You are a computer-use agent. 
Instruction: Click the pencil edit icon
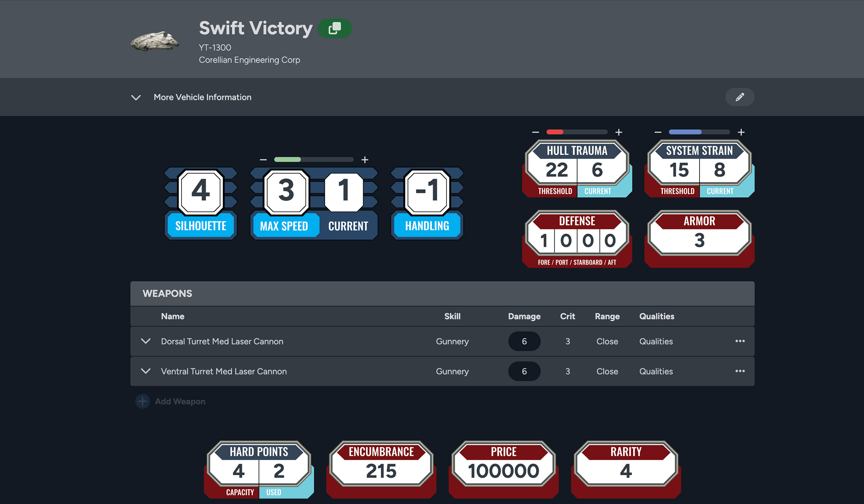[x=739, y=97]
